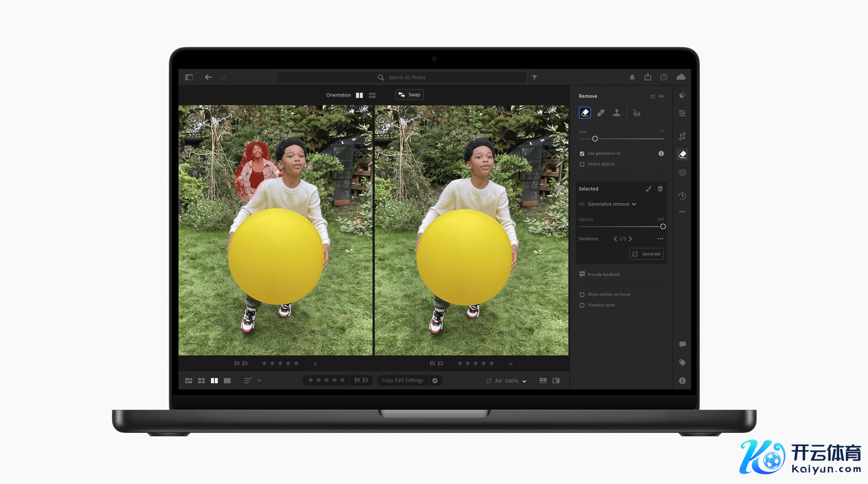Toggle Remove panel visibility eye icon

click(x=661, y=96)
